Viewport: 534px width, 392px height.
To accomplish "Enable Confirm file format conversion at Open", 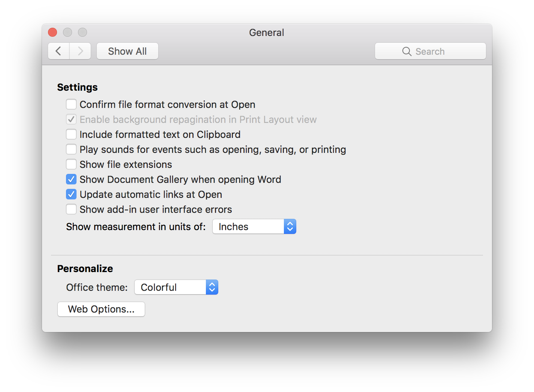I will (71, 104).
